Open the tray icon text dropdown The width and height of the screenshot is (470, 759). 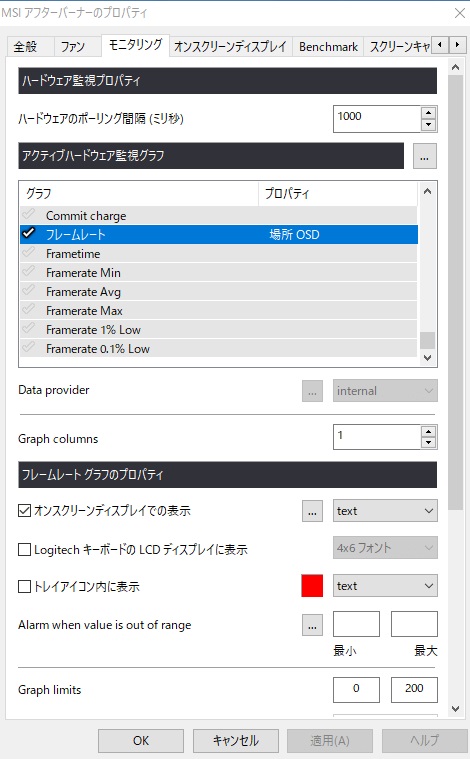[385, 586]
